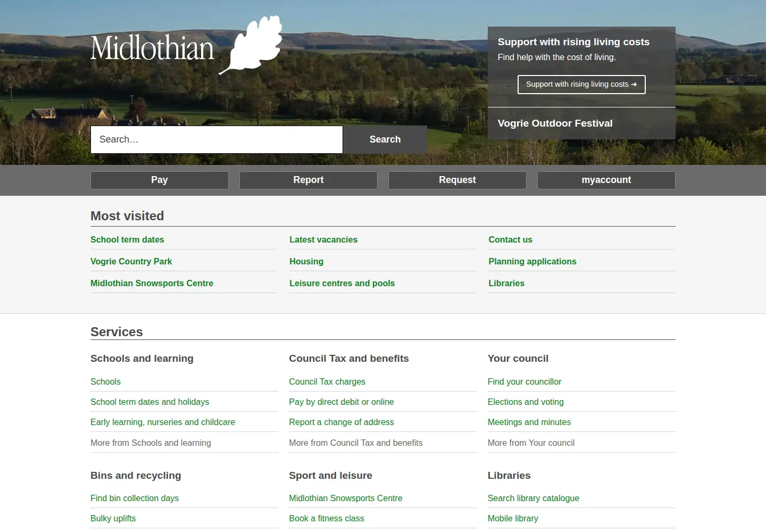The height and width of the screenshot is (532, 766).
Task: Click More from Schools and learning
Action: coord(151,443)
